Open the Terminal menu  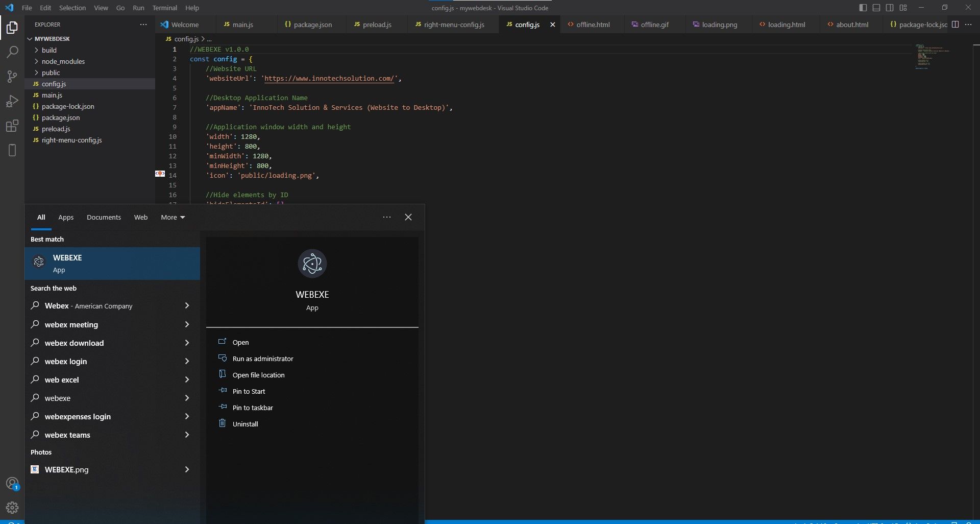coord(164,8)
